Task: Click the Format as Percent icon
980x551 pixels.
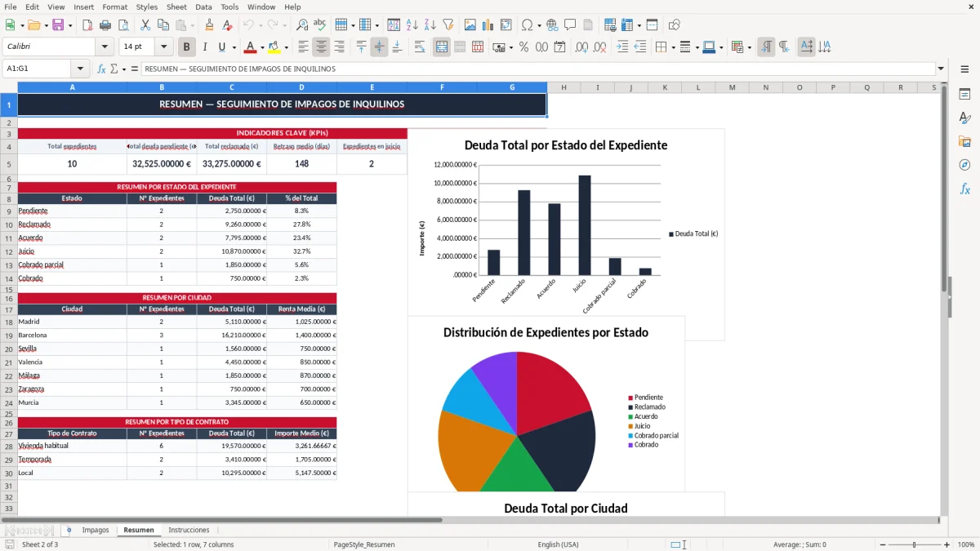Action: tap(523, 47)
